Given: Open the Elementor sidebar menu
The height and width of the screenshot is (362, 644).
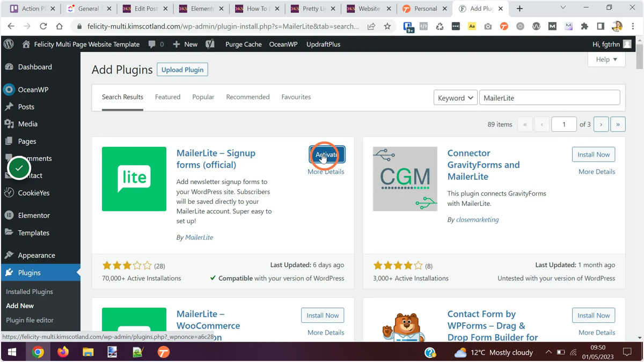Looking at the screenshot, I should pos(40,215).
